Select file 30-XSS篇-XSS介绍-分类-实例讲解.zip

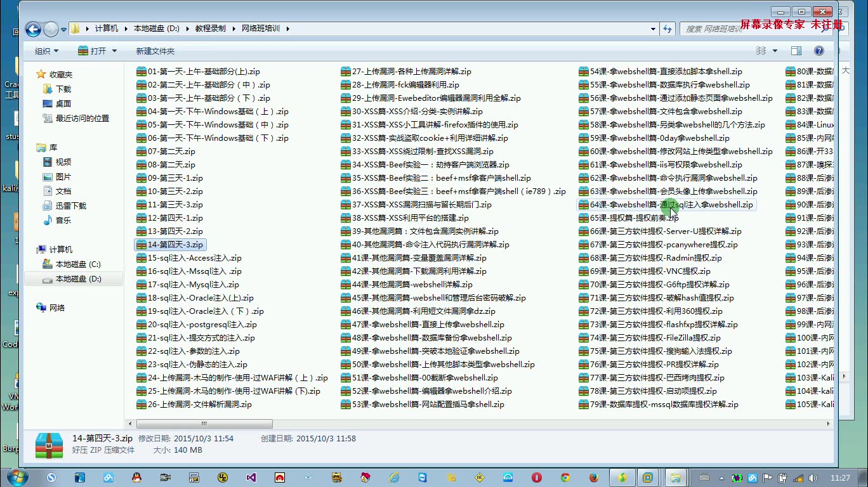412,112
